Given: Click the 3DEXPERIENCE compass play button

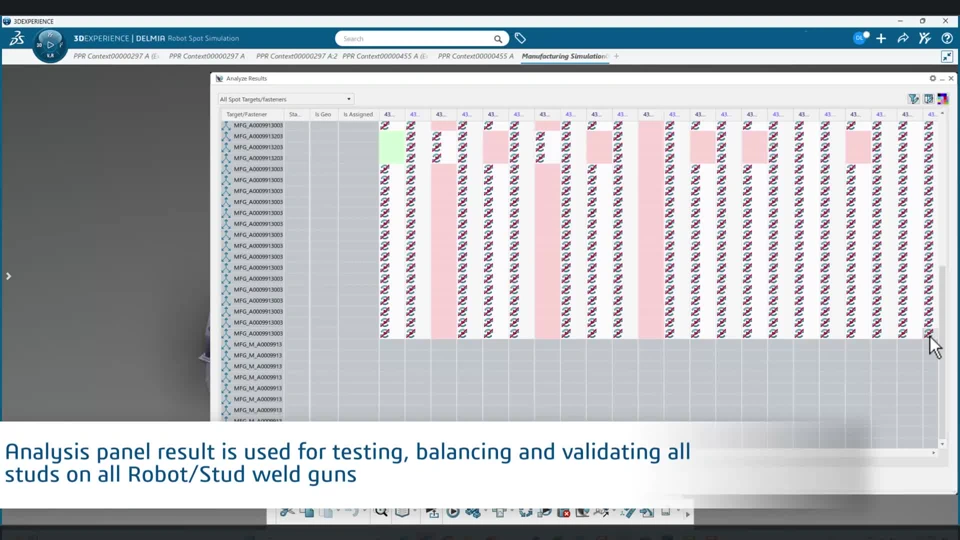Looking at the screenshot, I should 50,45.
